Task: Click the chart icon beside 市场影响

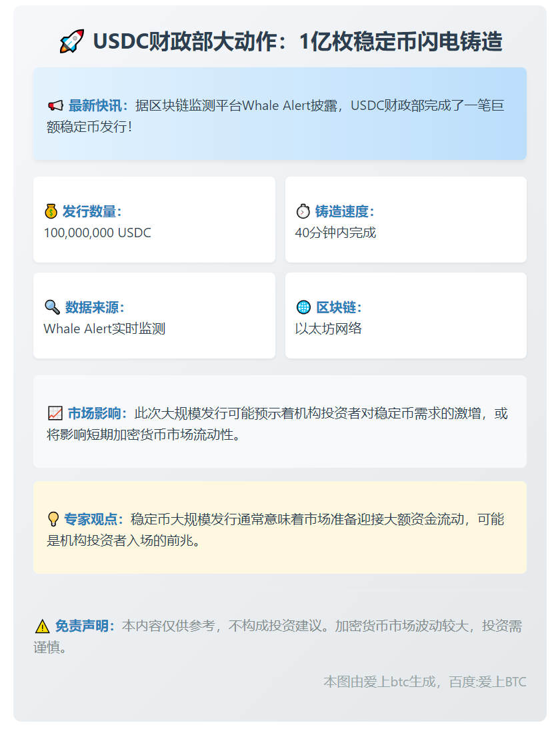Action: coord(55,414)
